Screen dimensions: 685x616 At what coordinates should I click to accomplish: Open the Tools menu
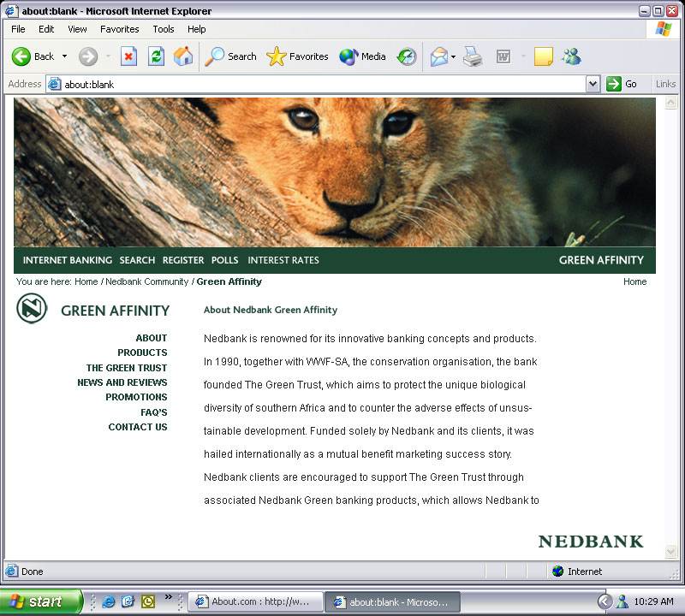(163, 29)
